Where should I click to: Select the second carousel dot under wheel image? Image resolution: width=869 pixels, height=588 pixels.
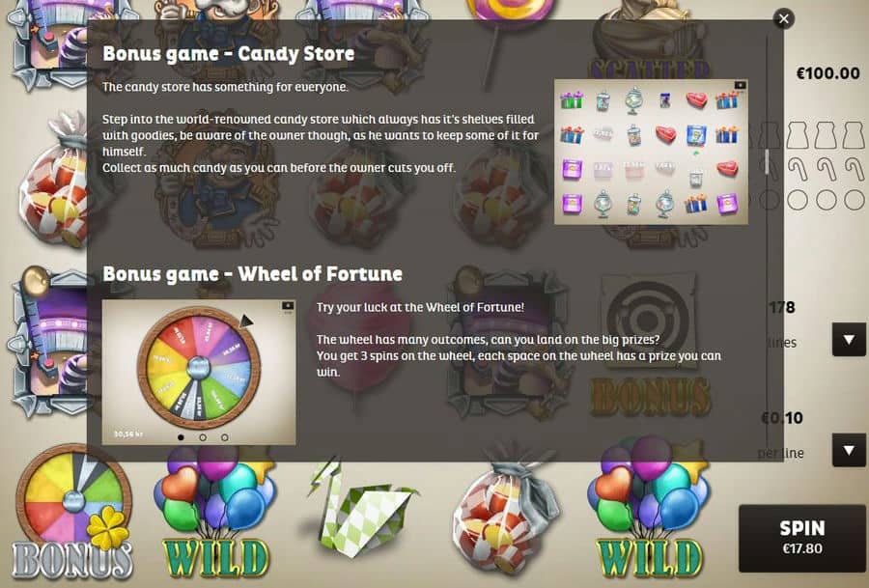click(x=203, y=437)
